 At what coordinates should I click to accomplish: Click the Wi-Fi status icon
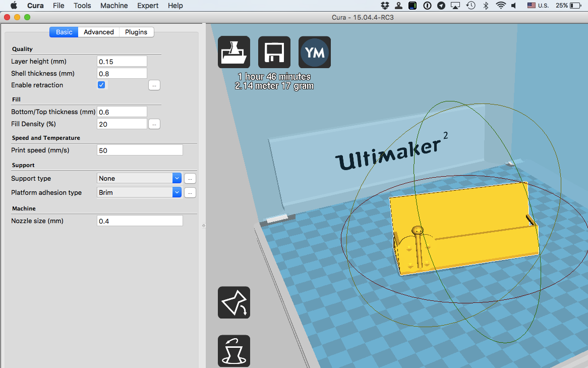click(501, 6)
